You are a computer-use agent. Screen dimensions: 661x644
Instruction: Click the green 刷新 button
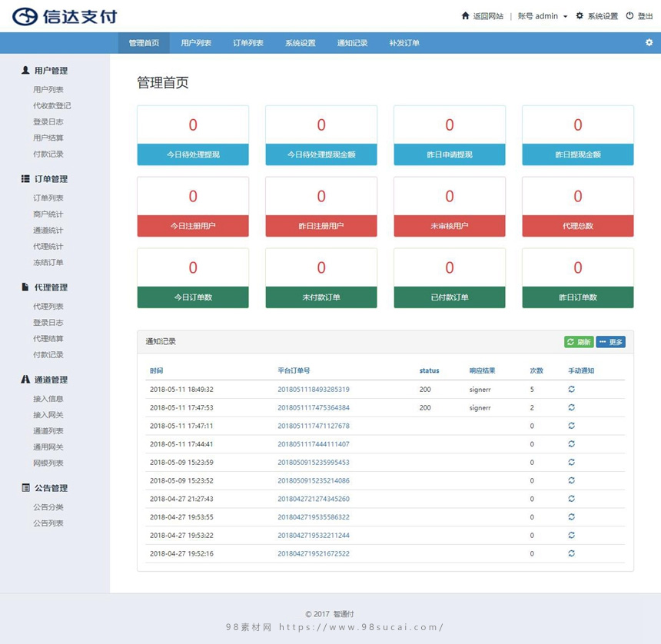point(578,342)
